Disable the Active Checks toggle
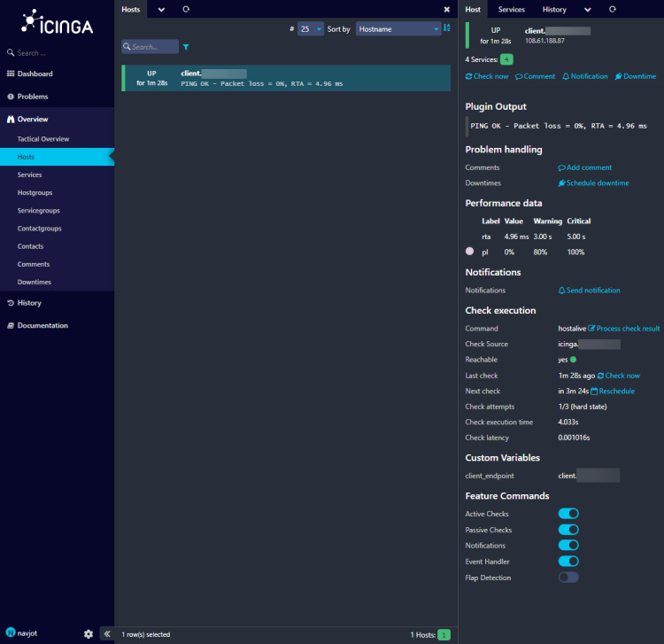 pos(568,514)
